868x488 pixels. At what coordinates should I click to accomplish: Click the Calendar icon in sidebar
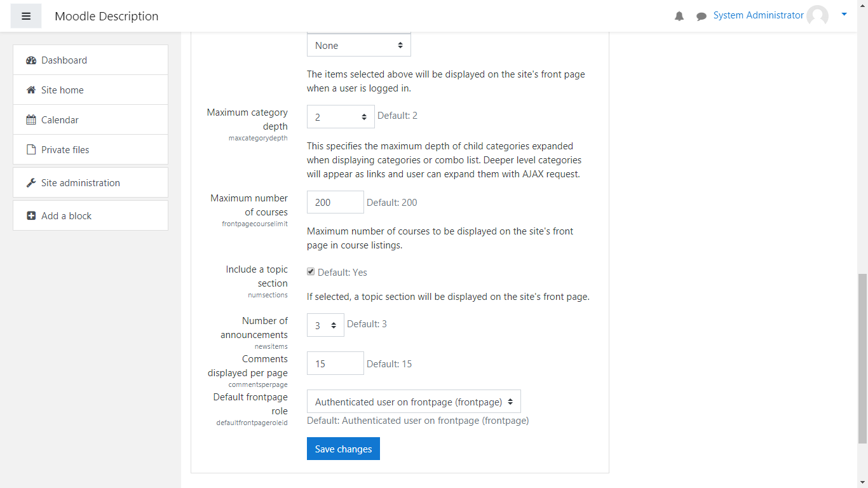[31, 120]
